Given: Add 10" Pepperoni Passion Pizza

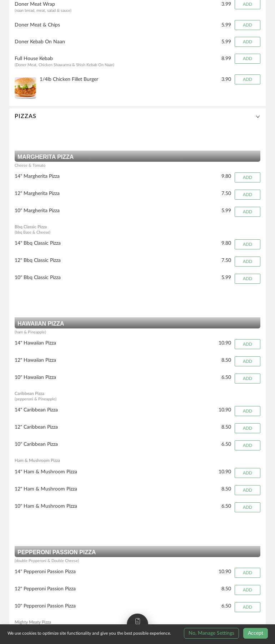Looking at the screenshot, I should (247, 607).
